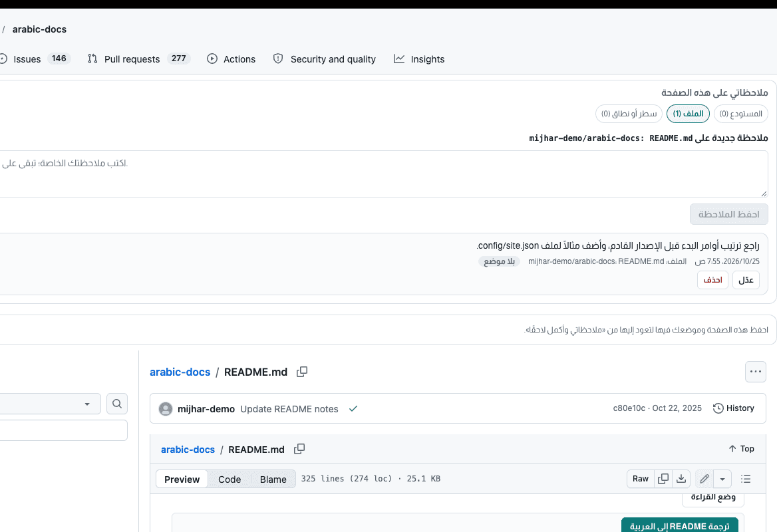Open the three-dot more options menu
Viewport: 777px width, 532px height.
tap(755, 372)
